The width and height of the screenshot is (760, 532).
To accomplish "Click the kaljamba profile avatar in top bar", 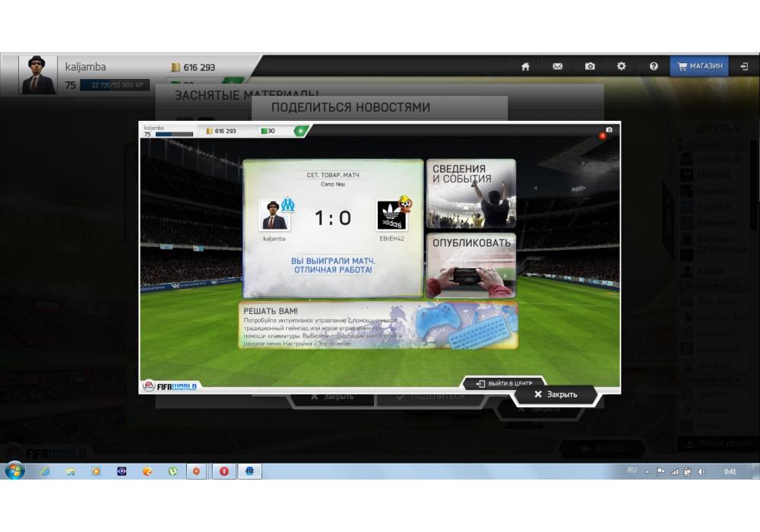I will [x=38, y=74].
